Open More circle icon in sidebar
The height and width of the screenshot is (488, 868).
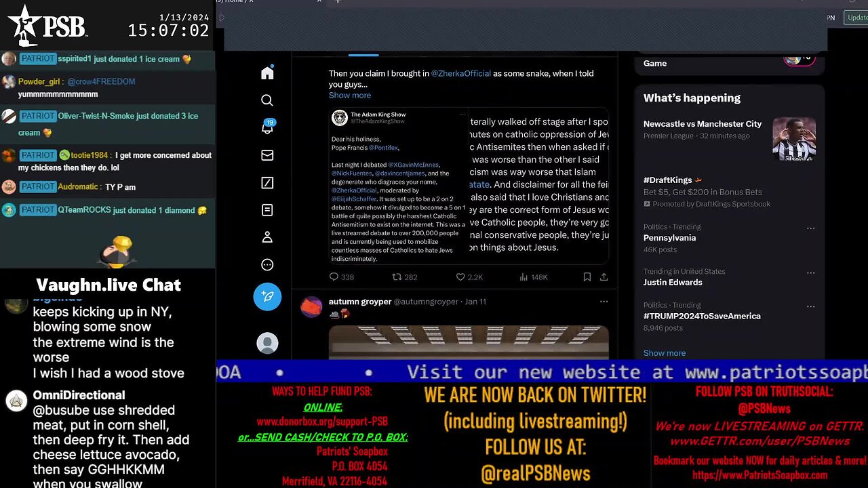(267, 265)
